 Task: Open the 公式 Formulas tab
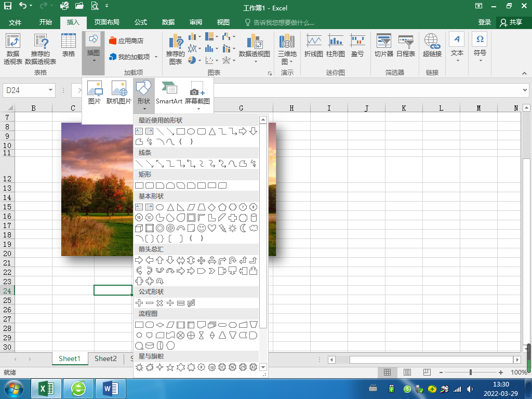point(141,22)
